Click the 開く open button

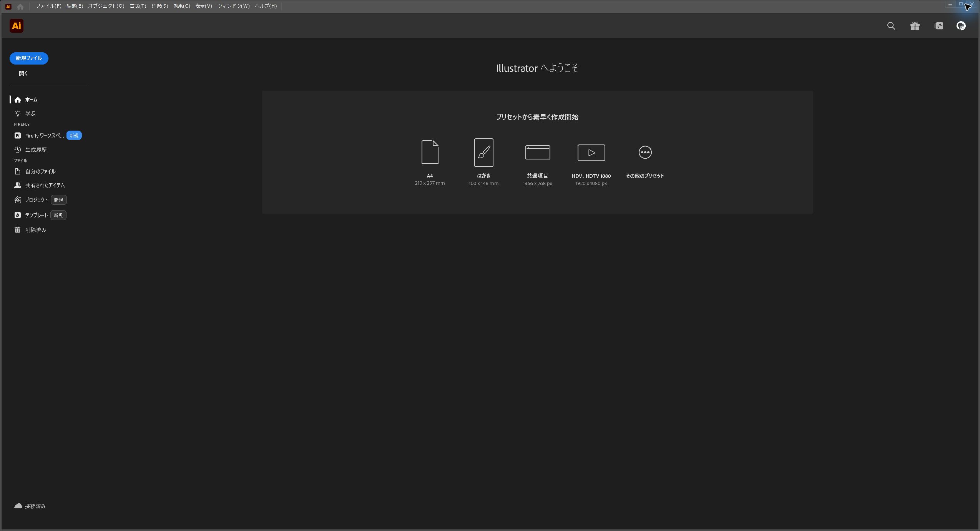(x=23, y=73)
